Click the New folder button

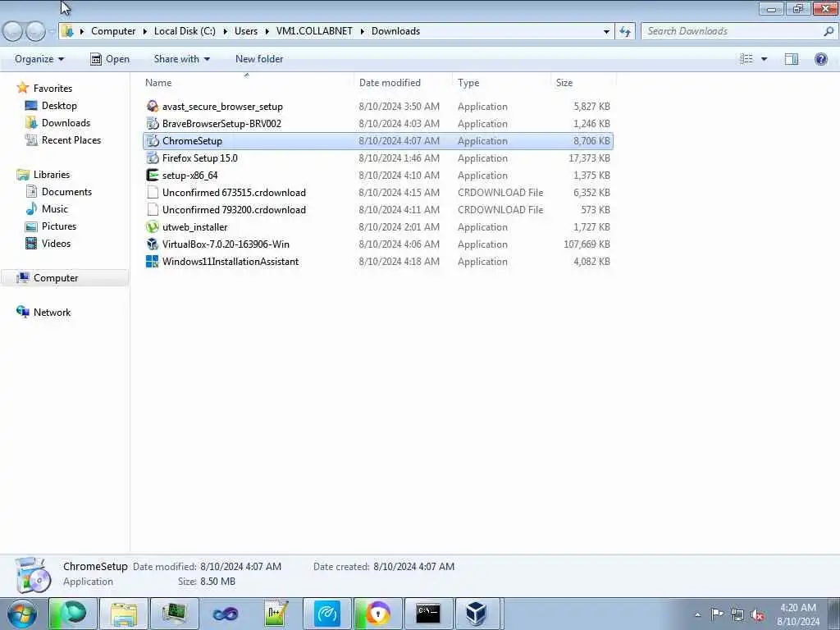[259, 59]
